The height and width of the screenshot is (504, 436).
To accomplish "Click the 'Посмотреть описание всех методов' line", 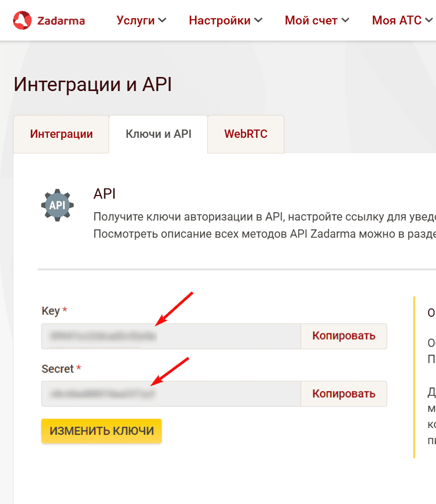I will 265,234.
